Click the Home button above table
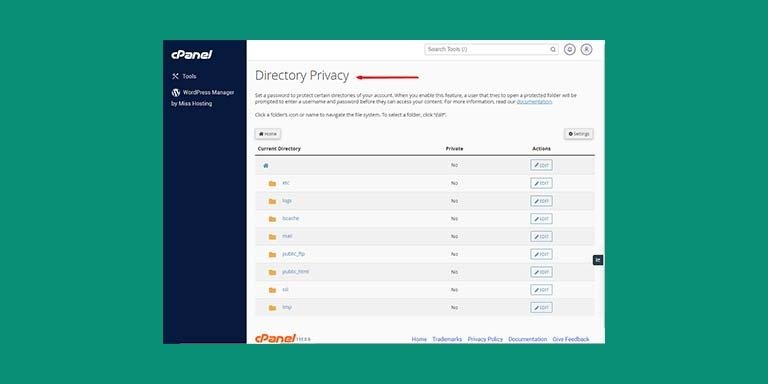 268,134
